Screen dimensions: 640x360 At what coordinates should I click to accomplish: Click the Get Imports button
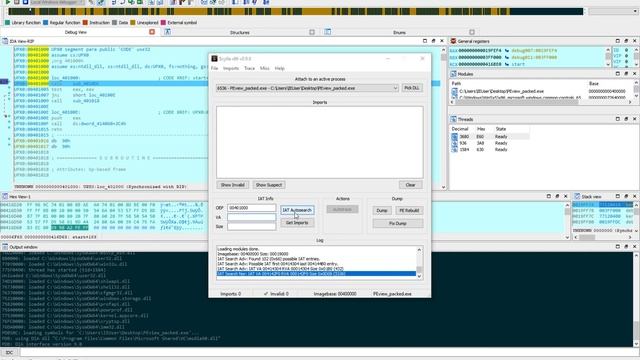pos(297,223)
